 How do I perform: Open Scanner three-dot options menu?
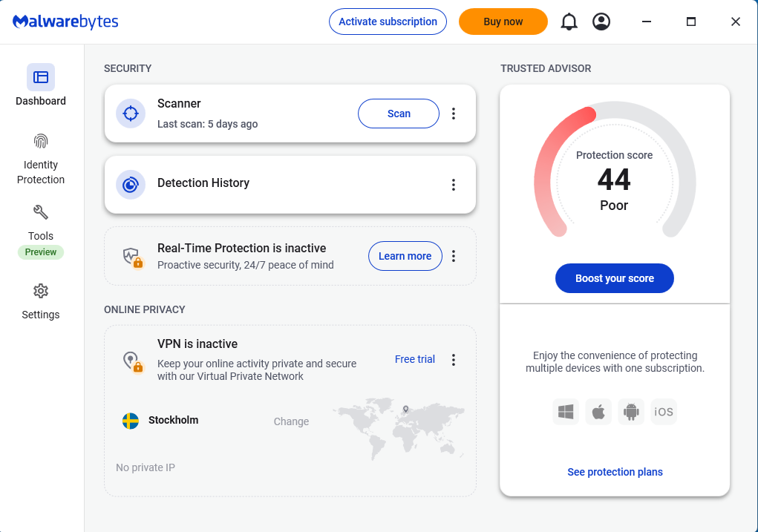coord(454,114)
